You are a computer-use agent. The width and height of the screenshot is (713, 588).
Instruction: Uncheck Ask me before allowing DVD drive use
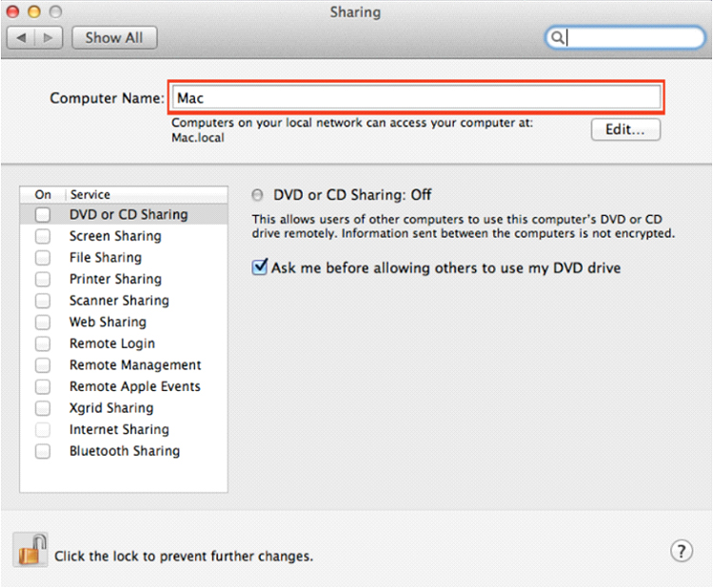click(260, 266)
